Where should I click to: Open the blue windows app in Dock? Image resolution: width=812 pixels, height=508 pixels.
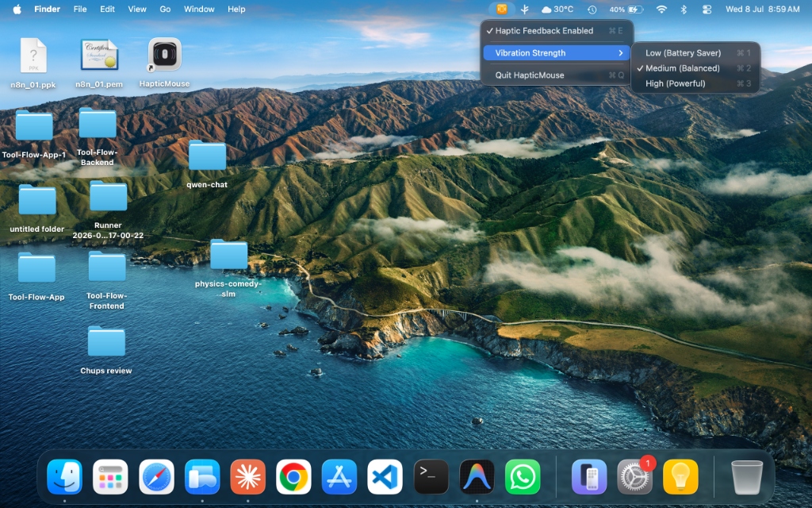pyautogui.click(x=202, y=476)
